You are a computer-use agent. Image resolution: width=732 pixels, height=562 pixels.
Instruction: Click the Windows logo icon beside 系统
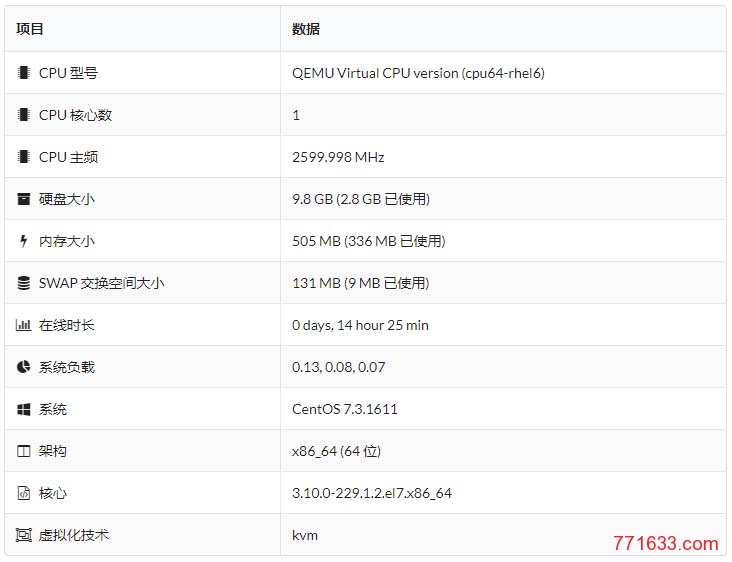23,409
